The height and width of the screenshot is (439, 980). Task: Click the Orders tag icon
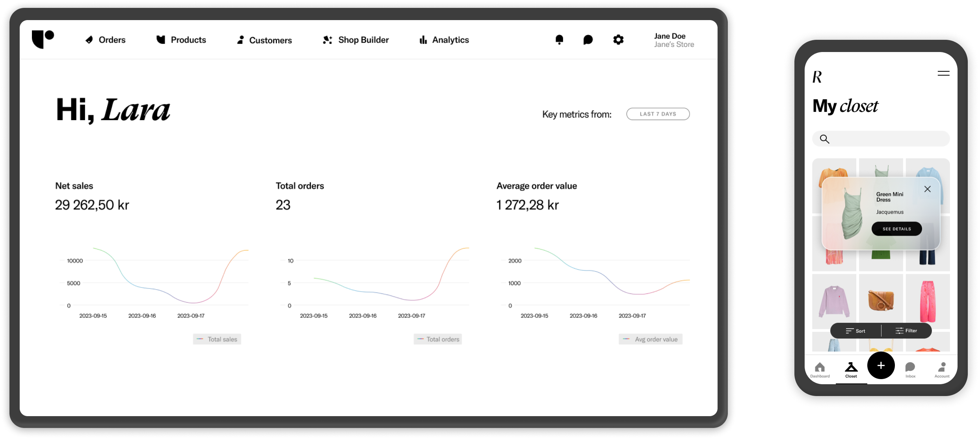[89, 40]
